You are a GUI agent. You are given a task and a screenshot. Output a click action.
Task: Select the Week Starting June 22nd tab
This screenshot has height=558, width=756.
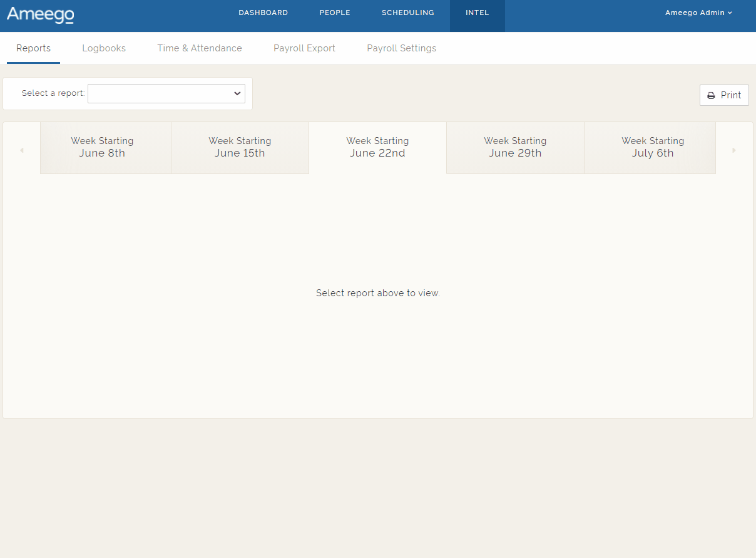coord(377,147)
